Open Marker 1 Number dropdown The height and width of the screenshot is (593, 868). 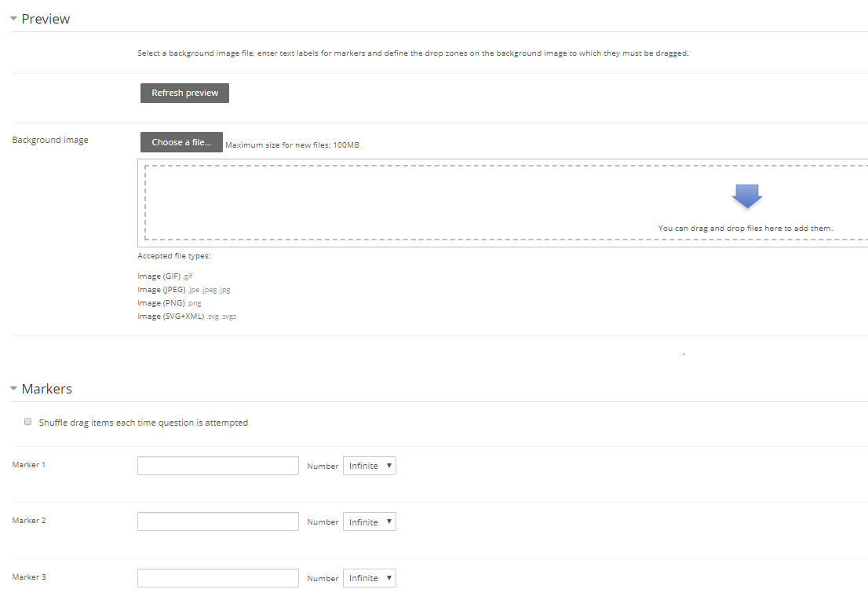(x=369, y=466)
